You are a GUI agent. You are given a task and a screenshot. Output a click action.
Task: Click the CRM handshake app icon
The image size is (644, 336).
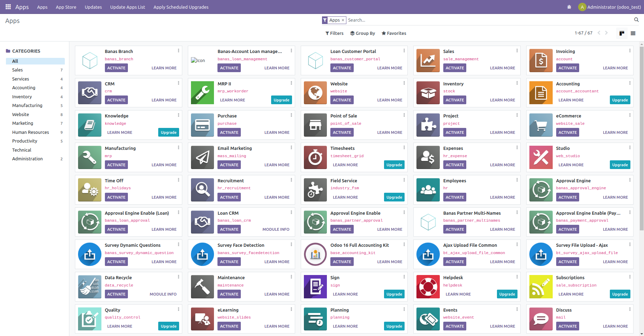(90, 93)
